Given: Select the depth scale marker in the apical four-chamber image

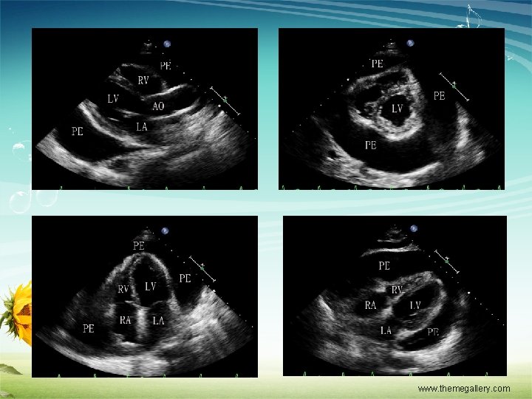Looking at the screenshot, I should point(202,269).
